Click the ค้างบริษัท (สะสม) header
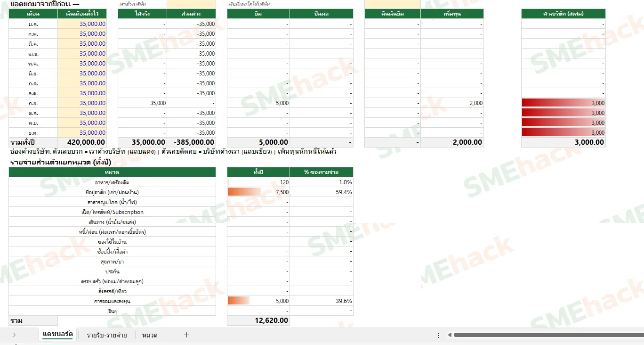The image size is (644, 345). [x=563, y=14]
